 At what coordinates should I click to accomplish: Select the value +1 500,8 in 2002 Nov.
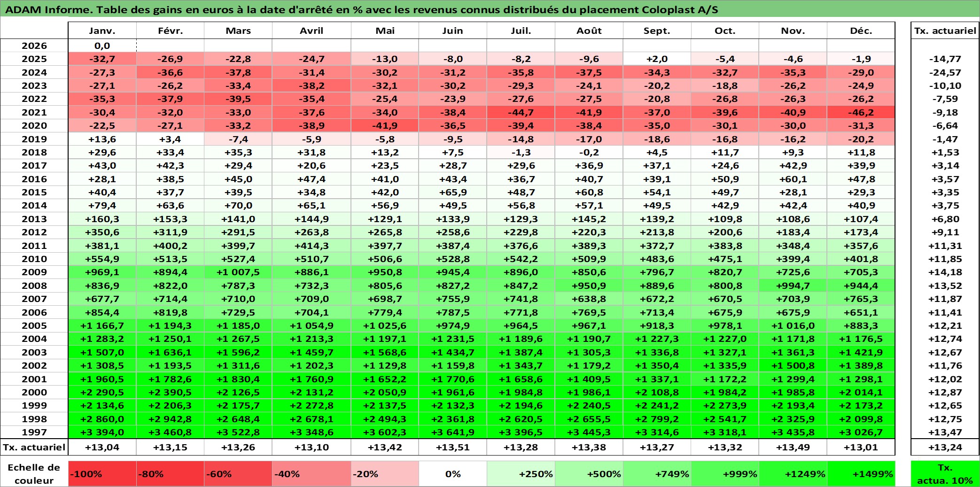(793, 365)
